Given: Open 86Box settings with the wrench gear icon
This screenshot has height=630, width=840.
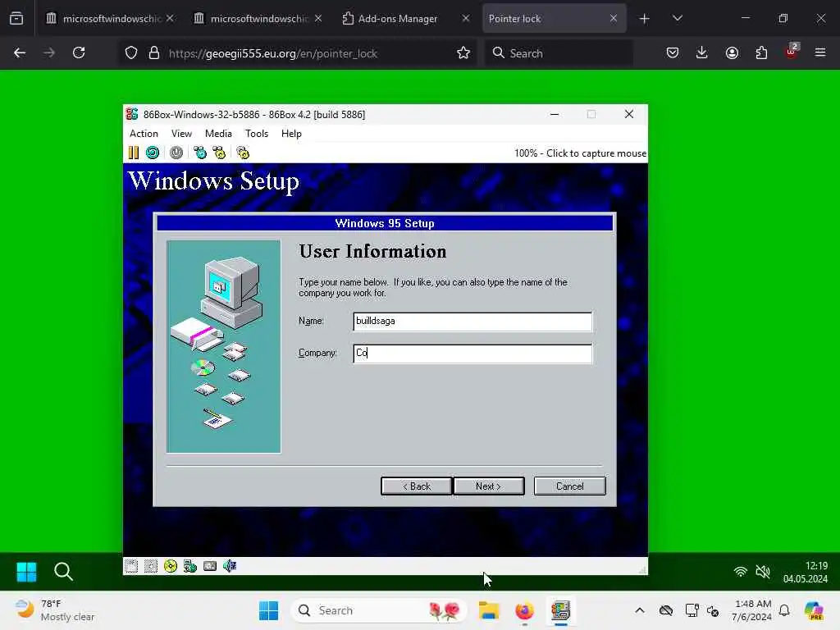Looking at the screenshot, I should (243, 153).
